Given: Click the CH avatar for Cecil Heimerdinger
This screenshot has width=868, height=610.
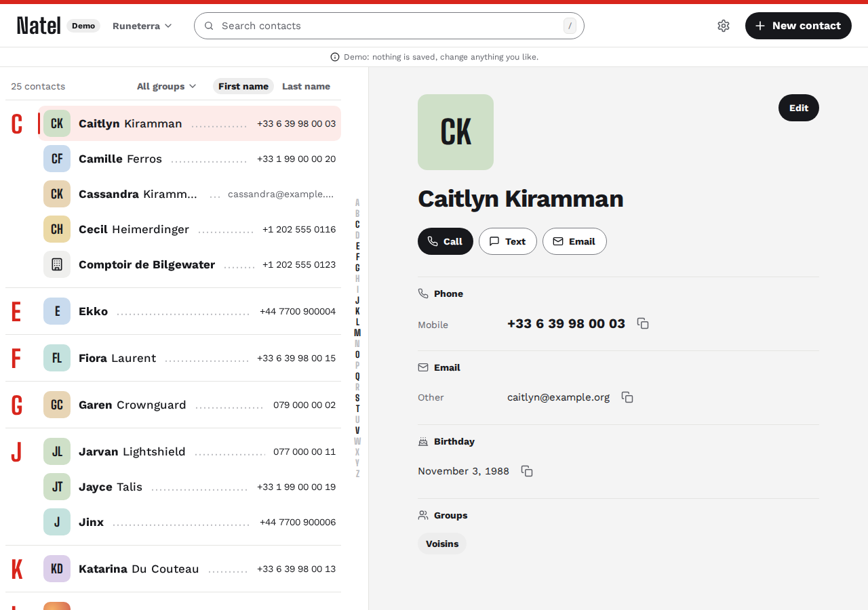Looking at the screenshot, I should [57, 229].
